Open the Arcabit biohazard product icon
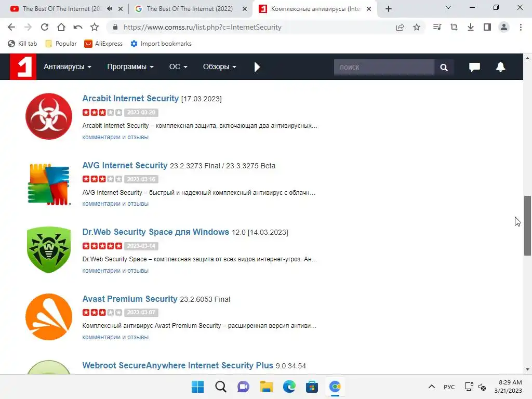532x399 pixels. 49,116
